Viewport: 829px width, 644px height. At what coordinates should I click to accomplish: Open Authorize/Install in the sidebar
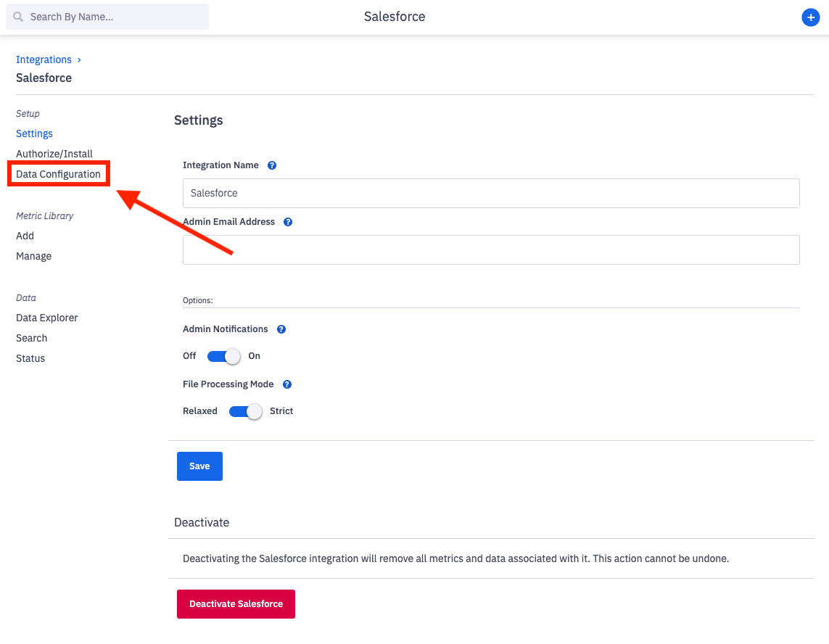point(54,154)
